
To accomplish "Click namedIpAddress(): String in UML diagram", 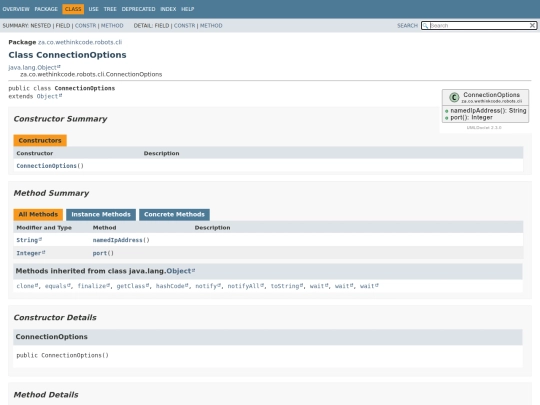I will tap(488, 111).
